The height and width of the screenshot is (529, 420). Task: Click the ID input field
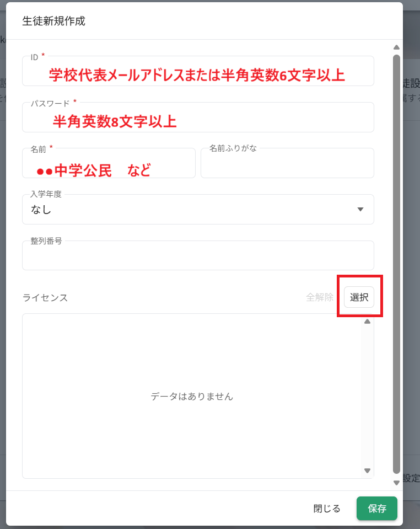tap(197, 72)
